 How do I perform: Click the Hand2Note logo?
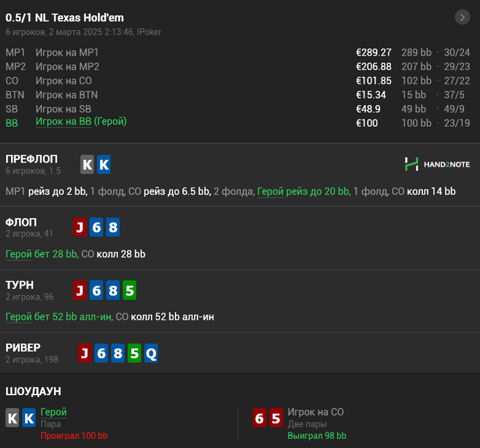pyautogui.click(x=437, y=164)
